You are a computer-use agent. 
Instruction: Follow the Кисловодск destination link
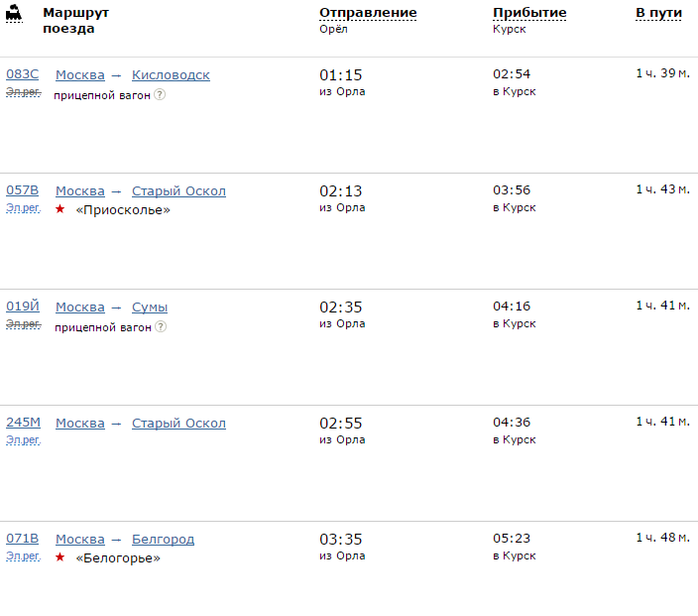click(171, 75)
